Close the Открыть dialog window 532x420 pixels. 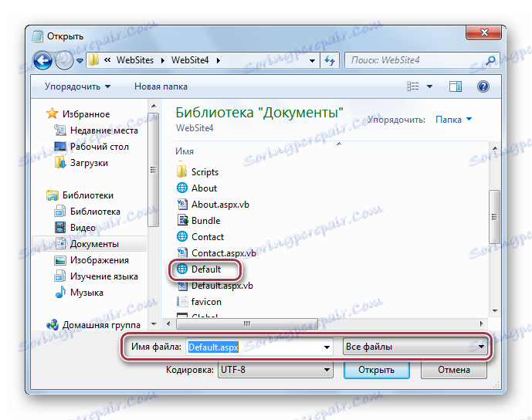(484, 33)
